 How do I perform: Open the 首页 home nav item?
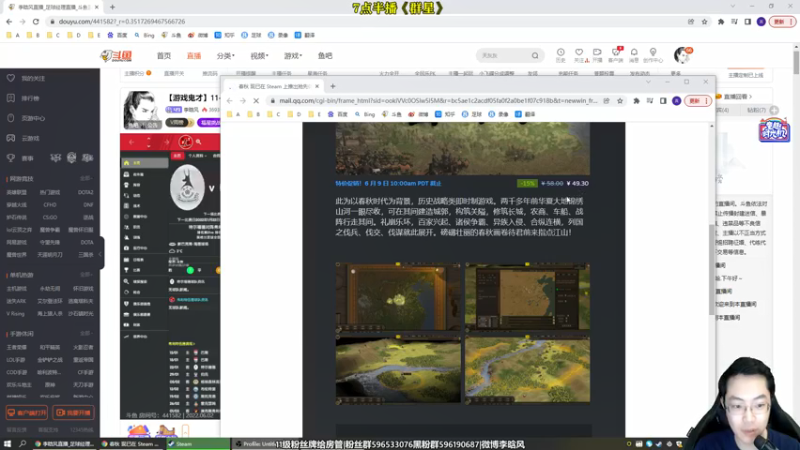(x=164, y=56)
